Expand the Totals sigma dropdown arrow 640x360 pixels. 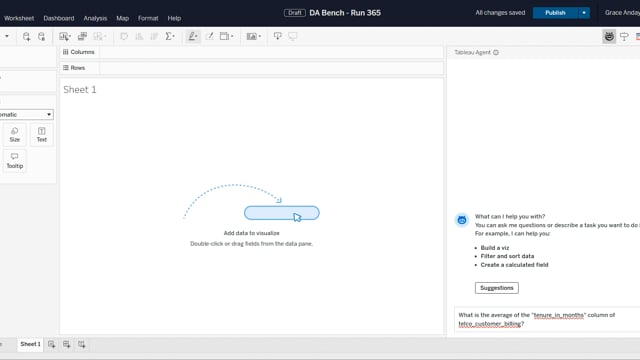click(x=174, y=37)
